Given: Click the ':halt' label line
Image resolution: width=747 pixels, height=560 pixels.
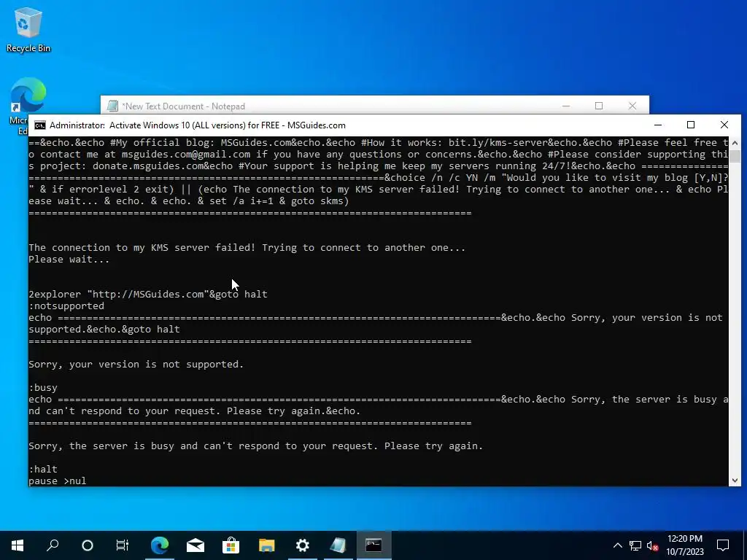Looking at the screenshot, I should pos(43,469).
